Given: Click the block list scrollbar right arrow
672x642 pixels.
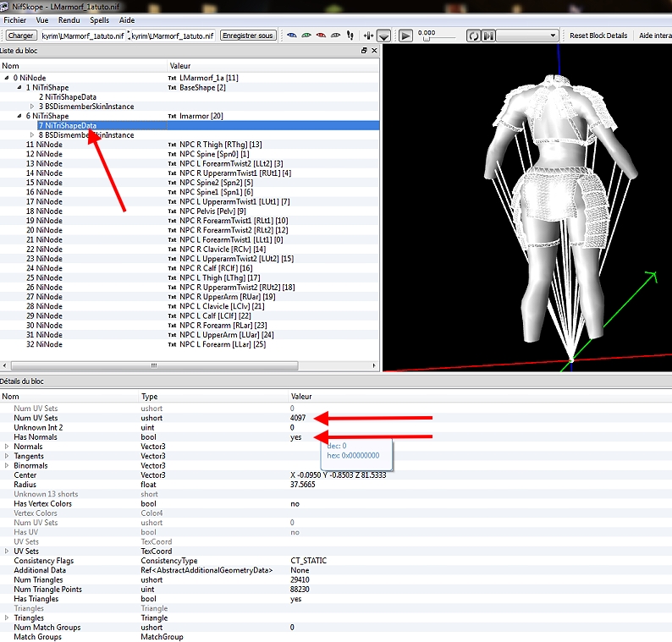Looking at the screenshot, I should 374,365.
